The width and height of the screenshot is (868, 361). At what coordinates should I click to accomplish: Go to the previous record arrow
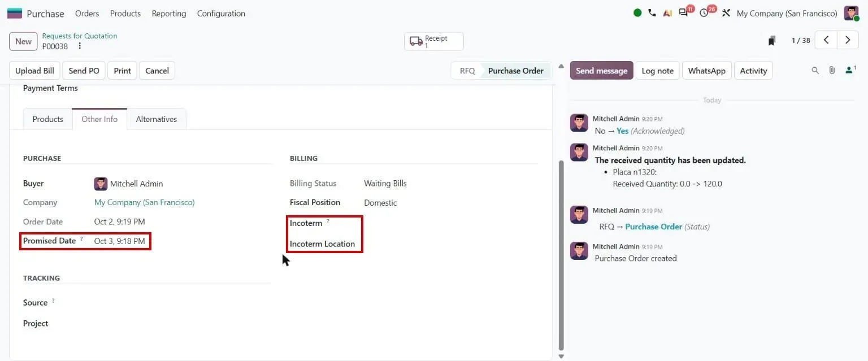[826, 40]
